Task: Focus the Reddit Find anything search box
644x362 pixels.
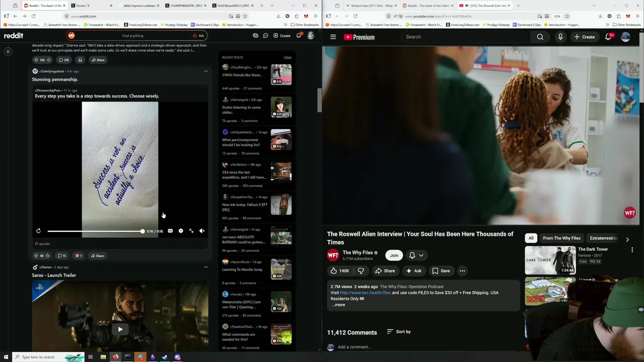Action: (132, 36)
